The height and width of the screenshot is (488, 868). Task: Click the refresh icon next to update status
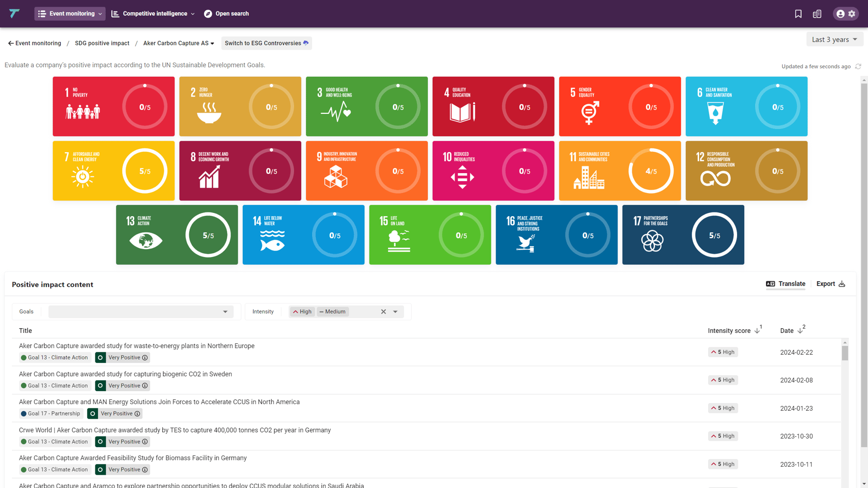click(x=859, y=66)
